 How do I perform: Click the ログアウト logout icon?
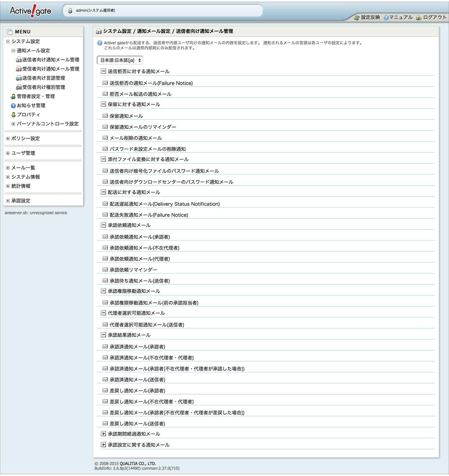(x=419, y=18)
